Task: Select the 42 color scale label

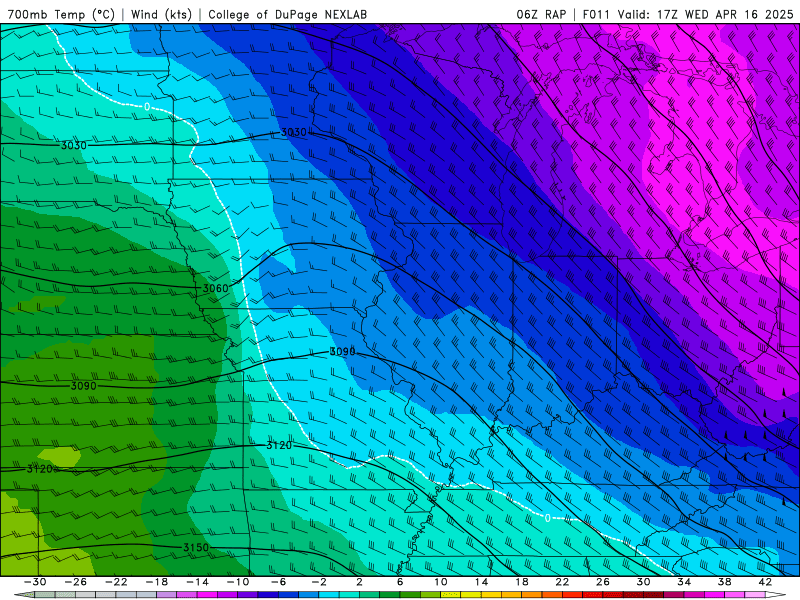Action: click(x=765, y=582)
